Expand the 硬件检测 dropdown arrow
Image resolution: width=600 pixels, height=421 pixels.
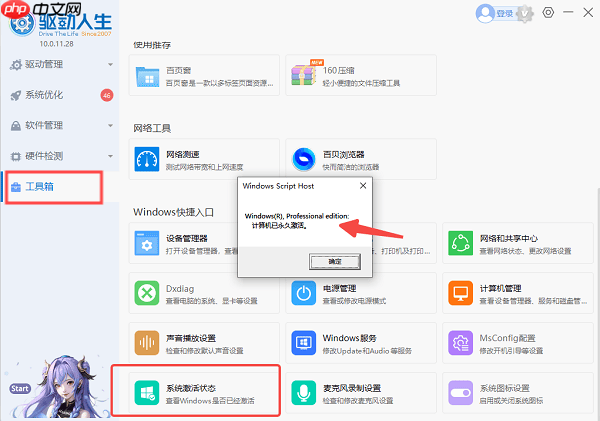tap(110, 156)
